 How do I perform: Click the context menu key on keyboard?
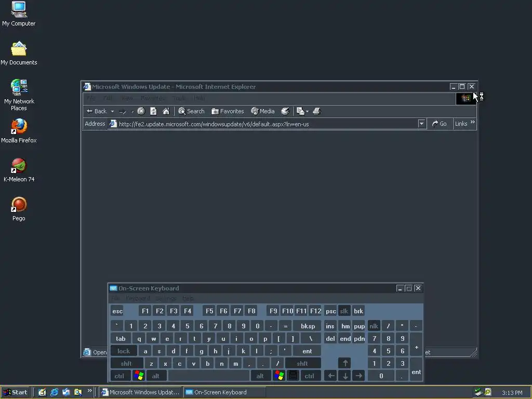pos(293,376)
